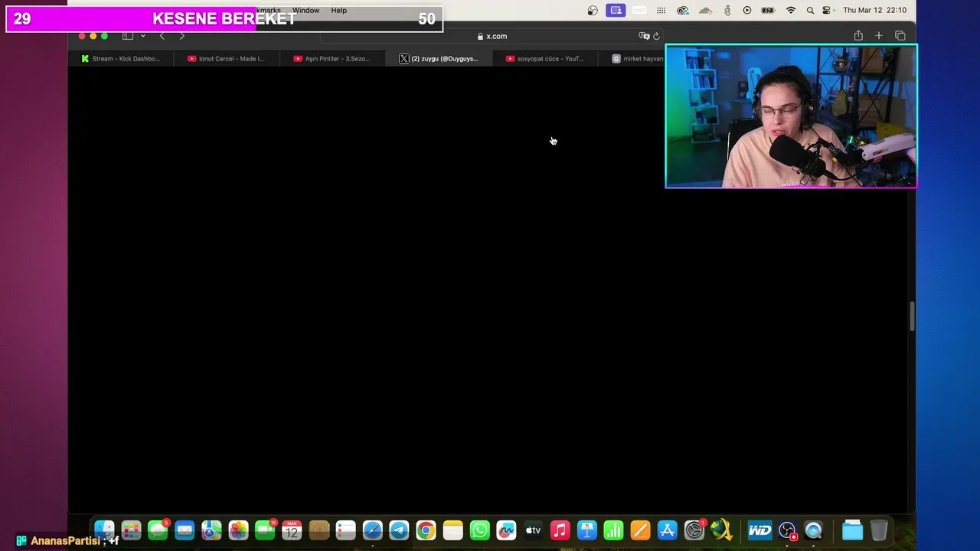Switch to the mirket hayvan tab
The width and height of the screenshot is (980, 551).
point(637,58)
